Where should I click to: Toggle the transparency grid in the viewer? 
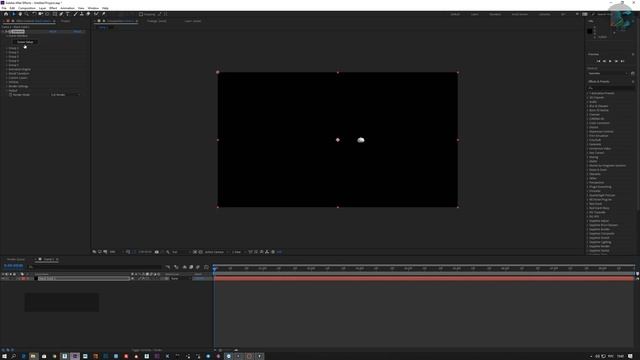click(200, 252)
